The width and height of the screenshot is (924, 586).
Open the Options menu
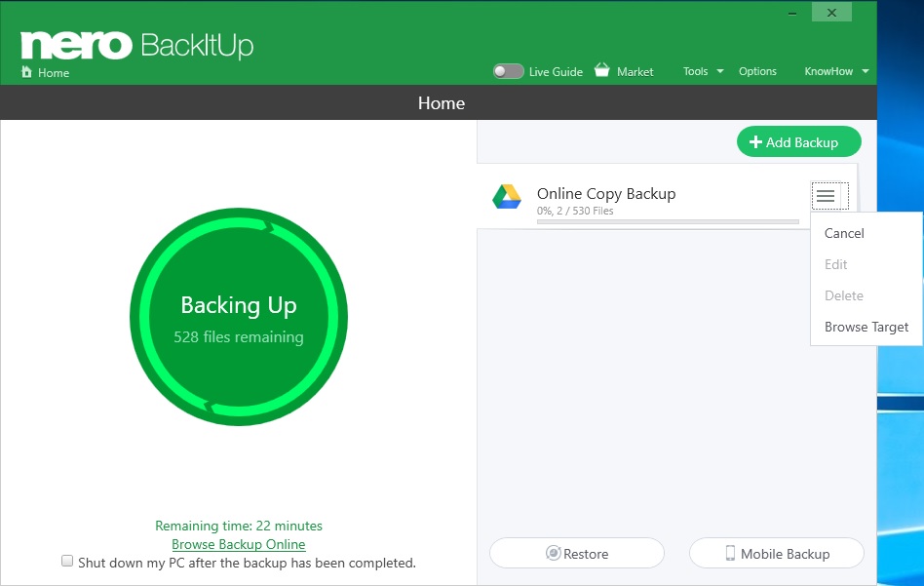click(757, 71)
